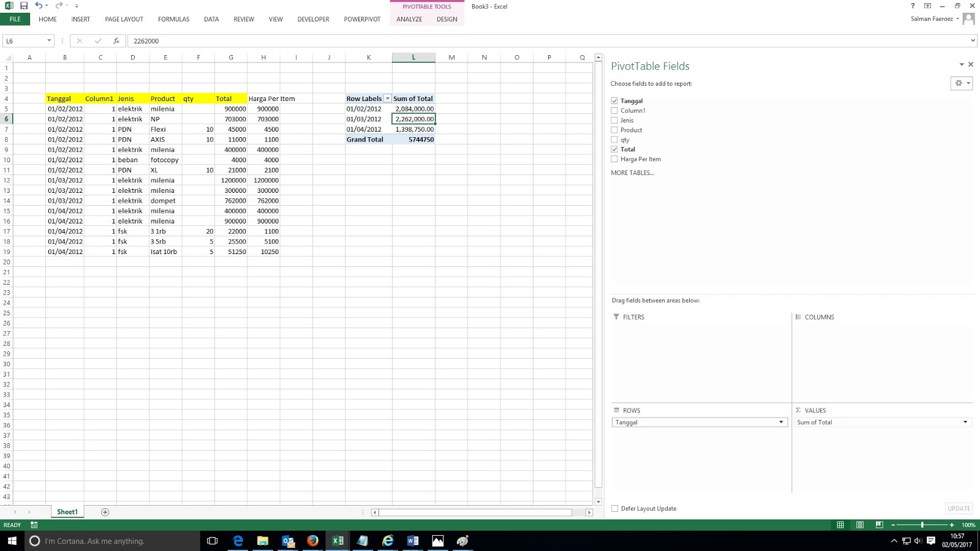The width and height of the screenshot is (980, 551).
Task: Confirm the formula entry with checkmark icon
Action: [97, 41]
